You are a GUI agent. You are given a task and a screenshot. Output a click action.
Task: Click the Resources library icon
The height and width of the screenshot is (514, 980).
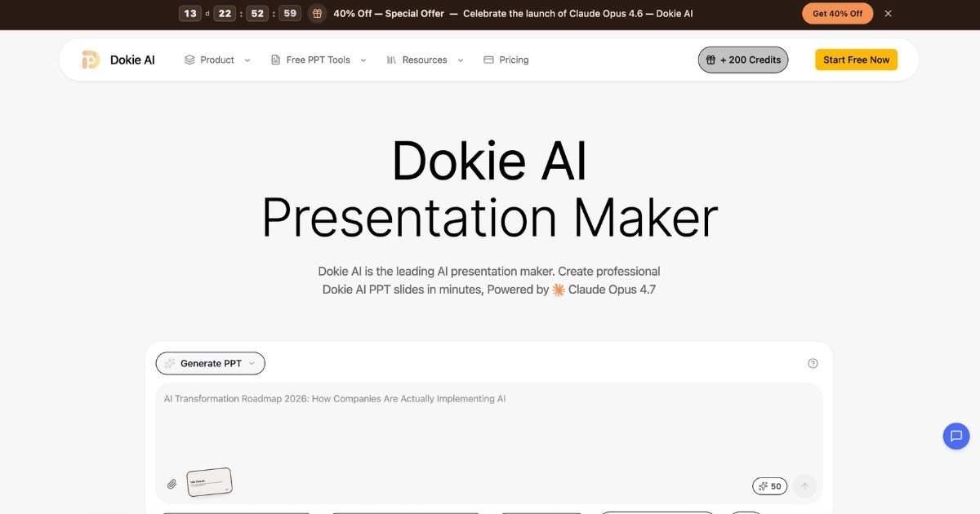(x=391, y=60)
